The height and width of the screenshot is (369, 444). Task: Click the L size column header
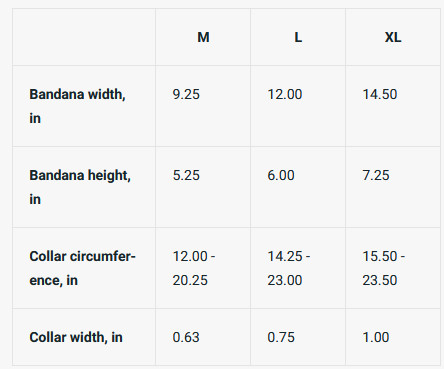298,37
